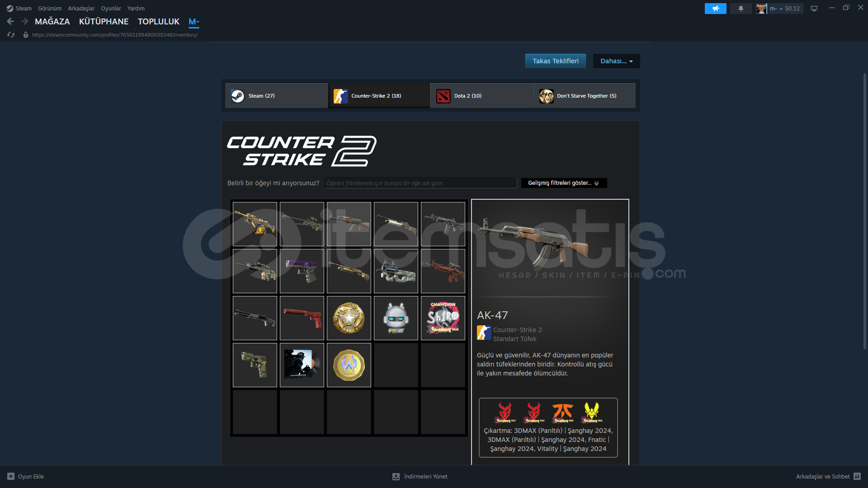The width and height of the screenshot is (868, 488).
Task: Go to KÜTÜPHANE section
Action: tap(104, 21)
